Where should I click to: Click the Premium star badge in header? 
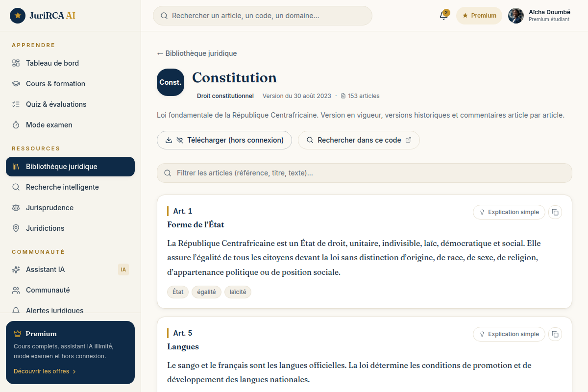[479, 16]
